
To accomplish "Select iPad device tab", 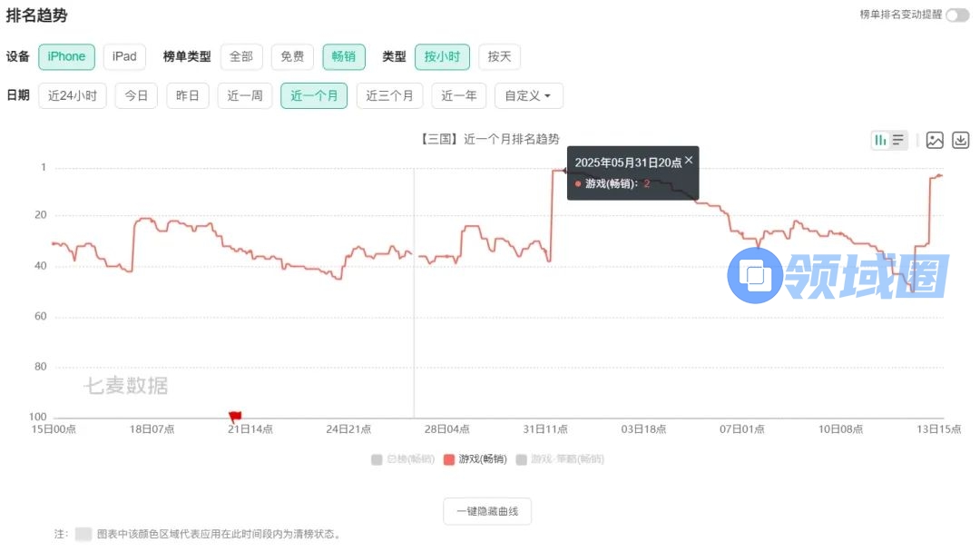I will pyautogui.click(x=124, y=56).
